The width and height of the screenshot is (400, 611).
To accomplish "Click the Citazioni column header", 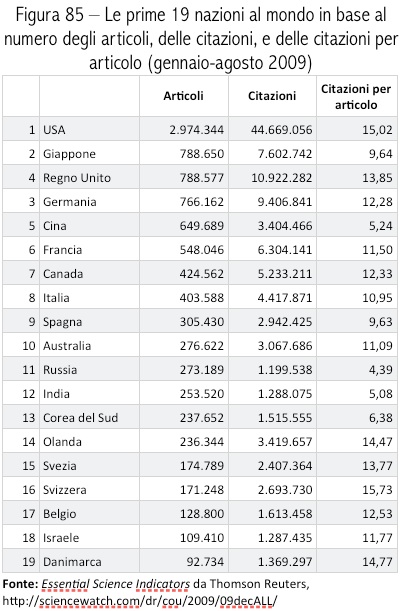I will pos(272,96).
